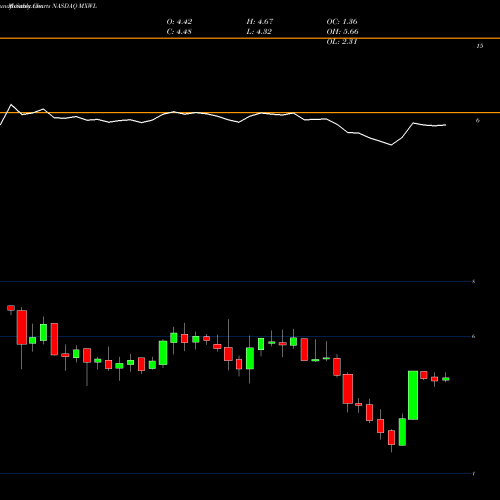500x500 pixels.
Task: Click the low price value 'L: 4.32'
Action: 260,32
